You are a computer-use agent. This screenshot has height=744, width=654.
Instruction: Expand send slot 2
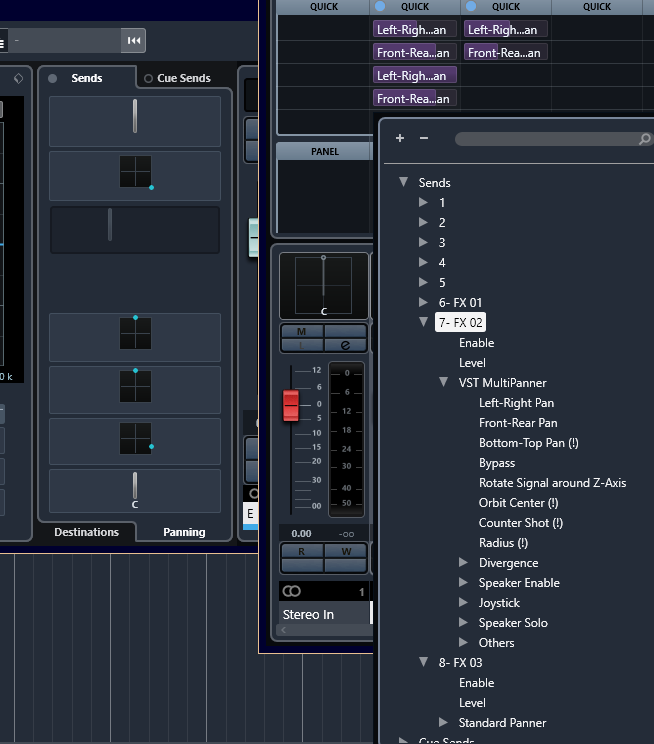[x=423, y=222]
